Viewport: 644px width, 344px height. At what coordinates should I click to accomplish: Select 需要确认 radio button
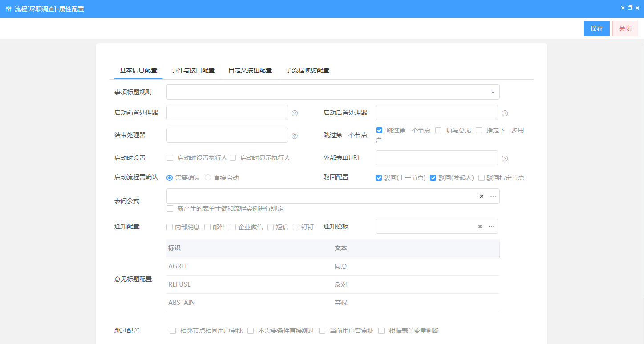(170, 178)
